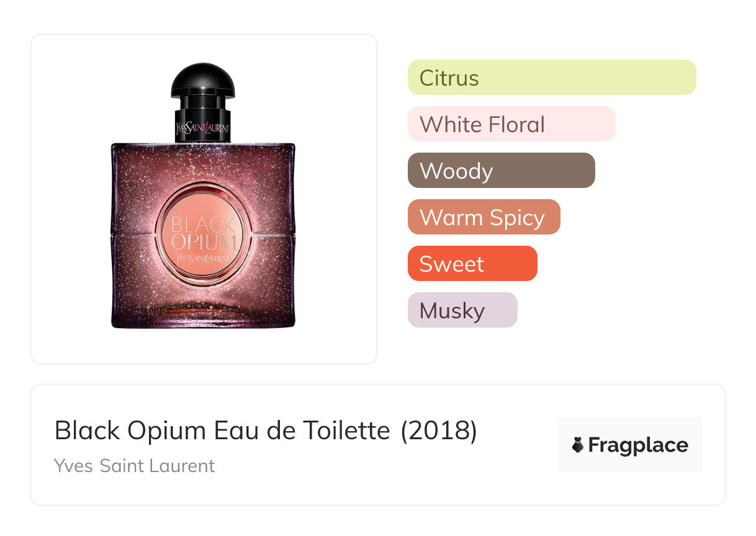Click the Fragplace logo
The width and height of the screenshot is (756, 536).
pos(629,445)
